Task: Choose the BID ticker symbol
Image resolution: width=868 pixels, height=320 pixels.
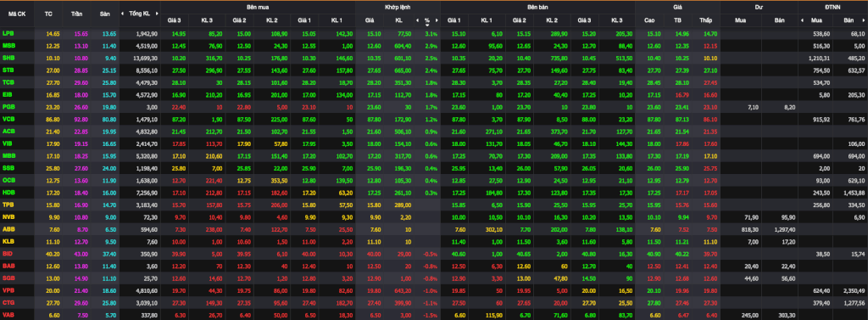Action: [x=8, y=253]
